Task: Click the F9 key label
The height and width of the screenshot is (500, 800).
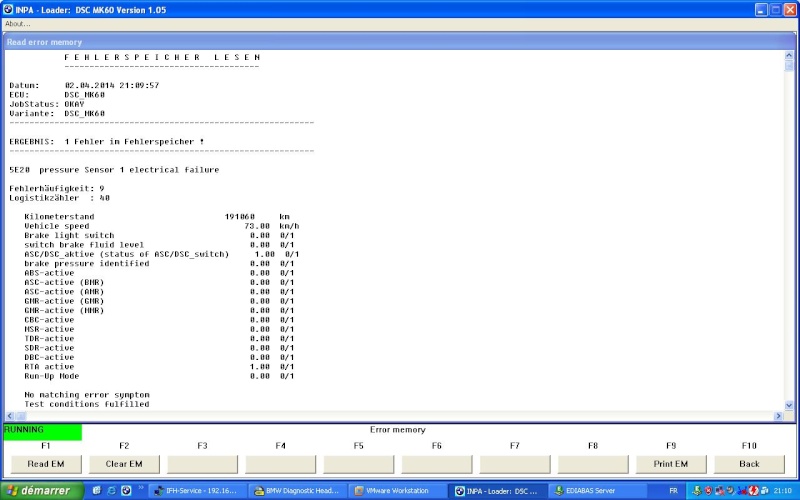Action: [671, 445]
